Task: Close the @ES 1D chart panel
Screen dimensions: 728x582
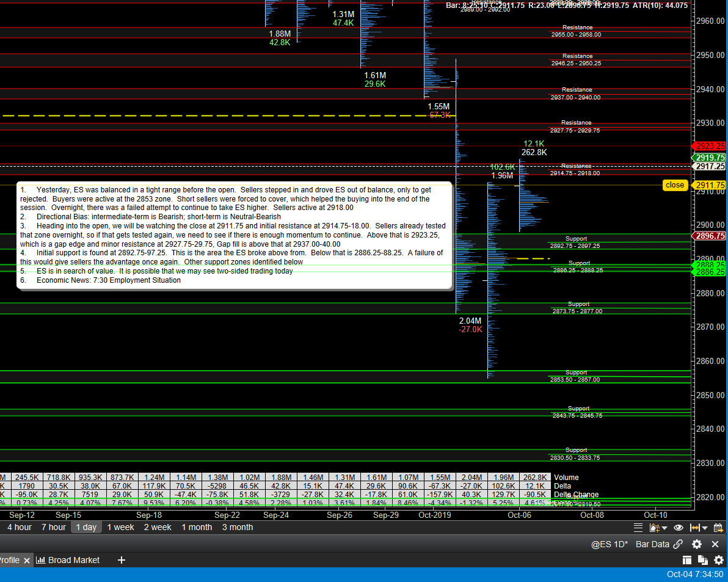Action: pyautogui.click(x=715, y=544)
